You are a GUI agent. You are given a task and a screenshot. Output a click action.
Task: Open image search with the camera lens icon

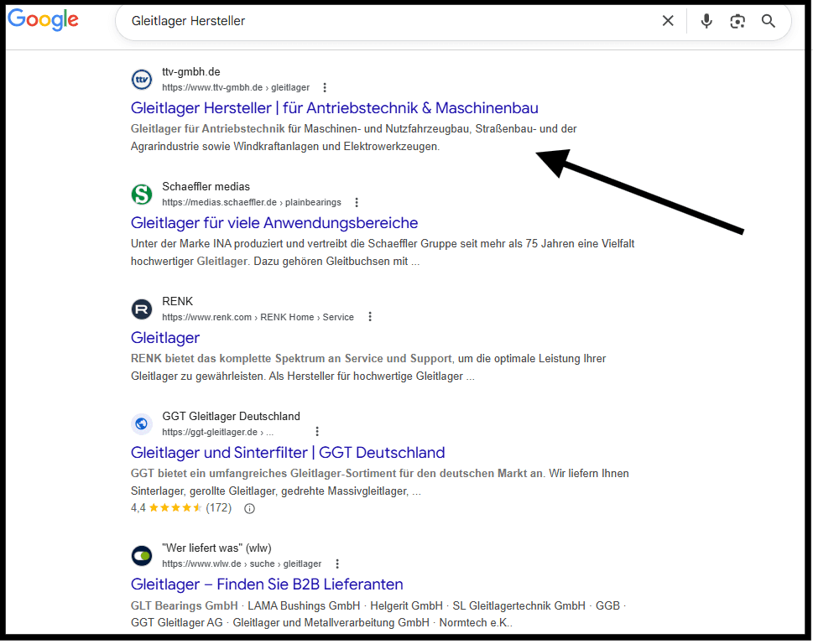[x=737, y=21]
